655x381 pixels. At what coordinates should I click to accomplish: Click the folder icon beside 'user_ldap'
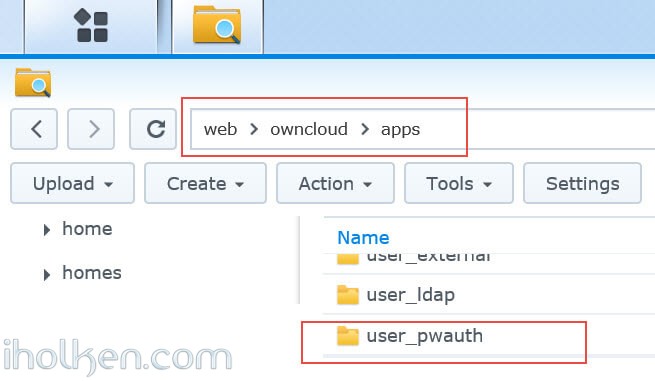[348, 295]
